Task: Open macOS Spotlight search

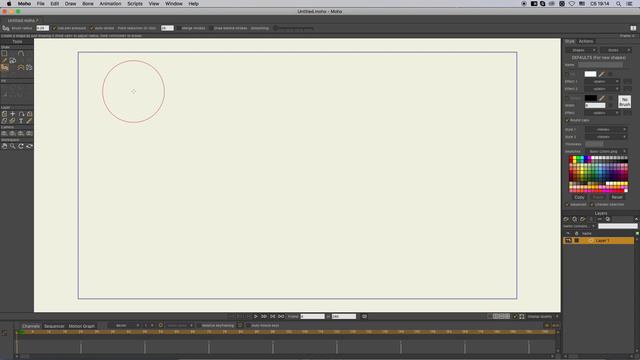Action: coord(618,4)
